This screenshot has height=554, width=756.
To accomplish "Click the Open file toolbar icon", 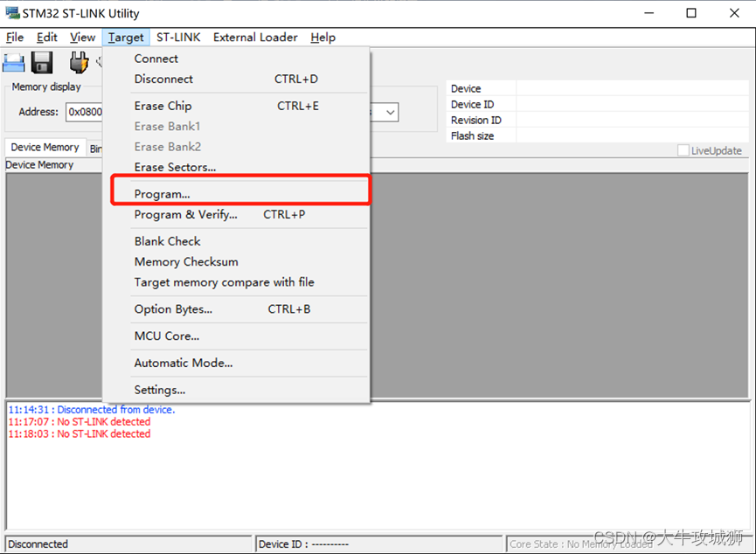I will click(x=13, y=63).
